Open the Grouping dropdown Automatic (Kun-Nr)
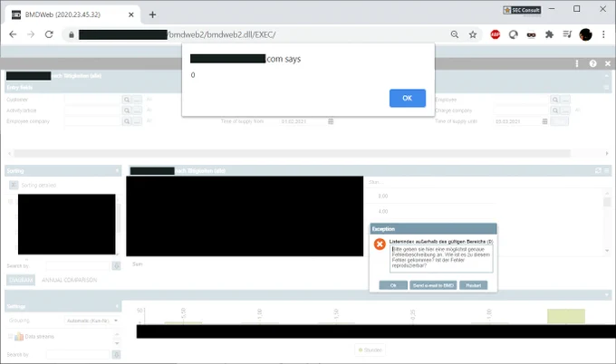The image size is (616, 364). click(x=91, y=321)
